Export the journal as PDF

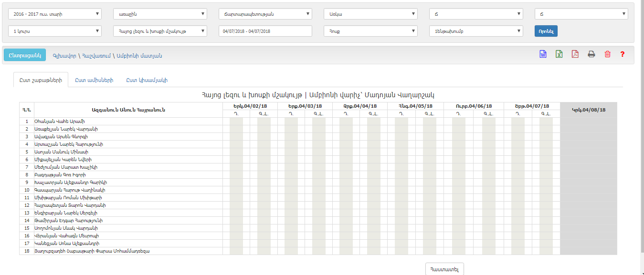(x=575, y=54)
